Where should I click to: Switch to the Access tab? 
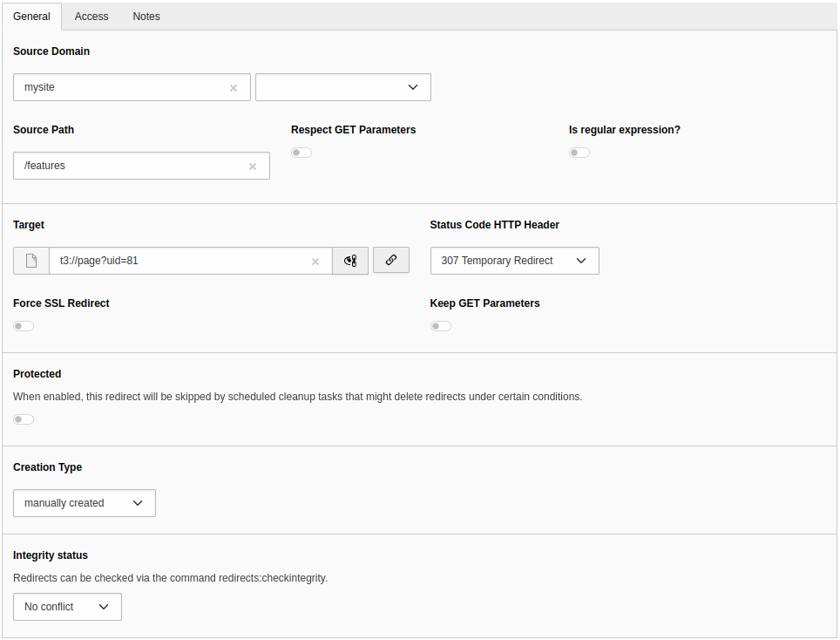tap(91, 17)
